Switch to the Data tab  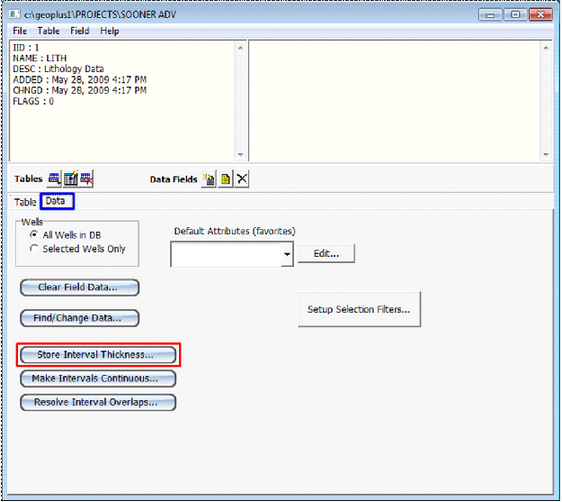click(x=57, y=201)
